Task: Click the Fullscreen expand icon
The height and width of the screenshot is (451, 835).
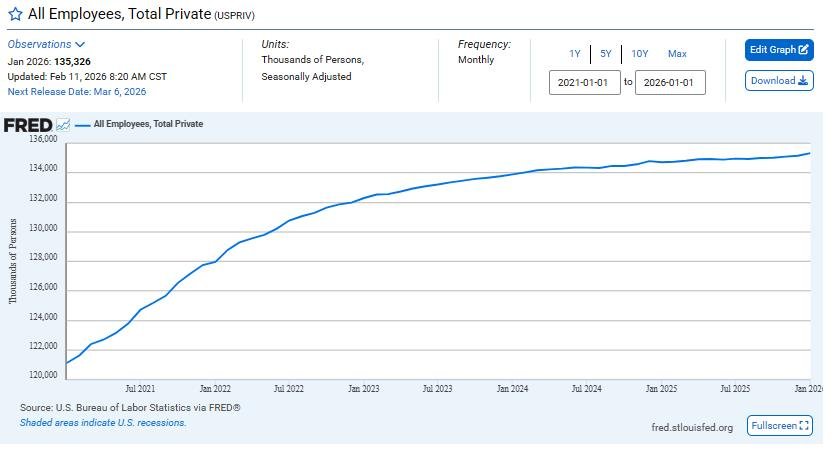Action: pyautogui.click(x=805, y=426)
